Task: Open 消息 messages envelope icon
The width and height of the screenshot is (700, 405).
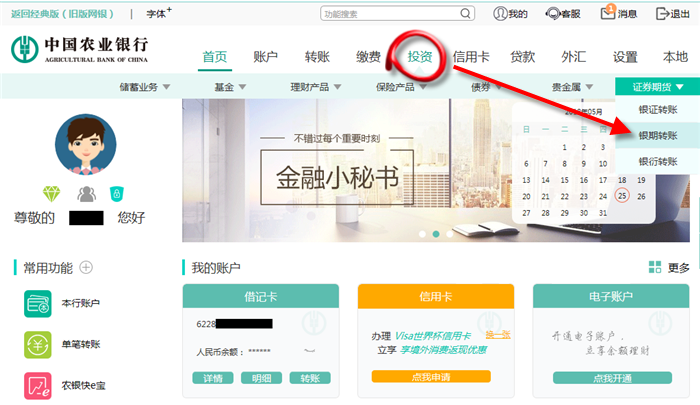Action: 608,13
